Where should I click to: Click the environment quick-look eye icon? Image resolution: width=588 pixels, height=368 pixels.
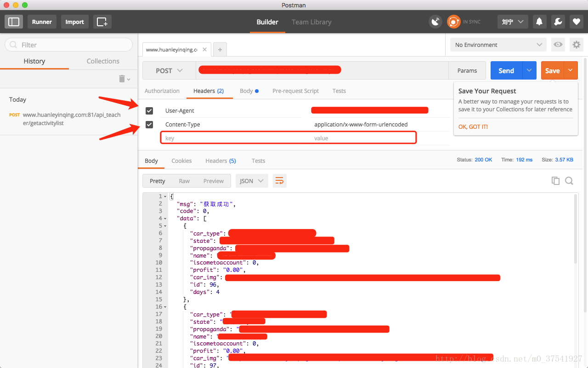coord(558,45)
